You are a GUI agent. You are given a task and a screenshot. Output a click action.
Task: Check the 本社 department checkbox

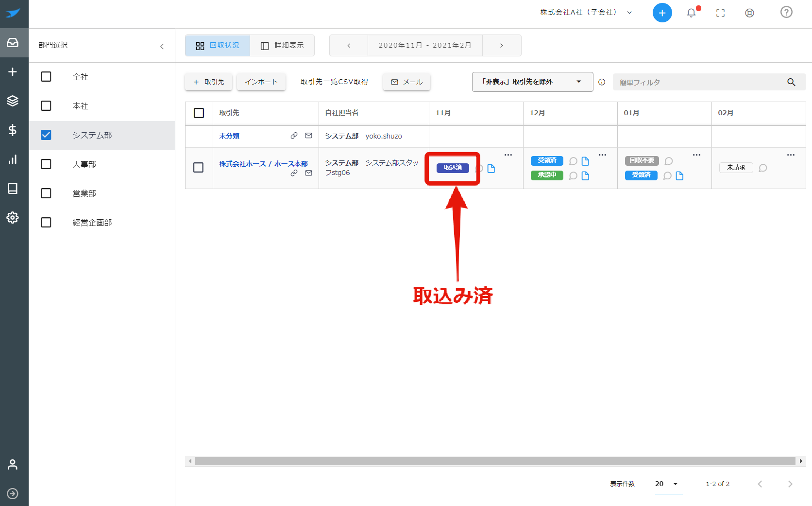click(x=46, y=106)
